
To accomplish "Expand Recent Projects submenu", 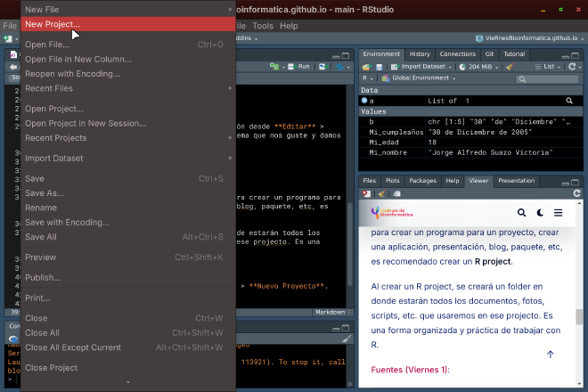I will (128, 138).
